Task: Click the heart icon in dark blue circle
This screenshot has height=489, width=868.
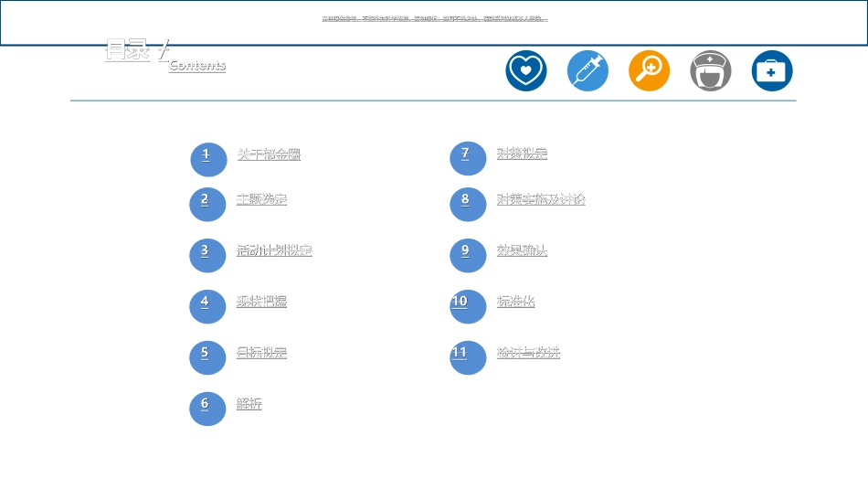Action: [526, 71]
